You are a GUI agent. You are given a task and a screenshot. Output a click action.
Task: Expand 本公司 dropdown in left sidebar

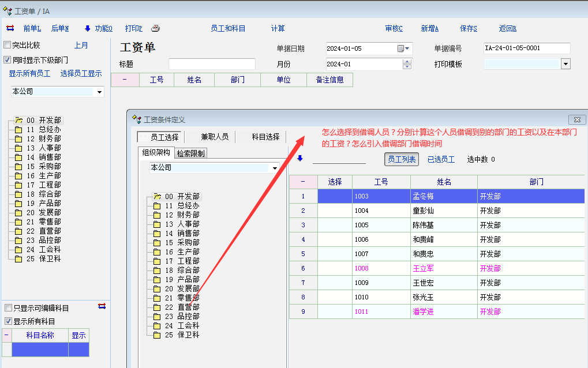[100, 92]
